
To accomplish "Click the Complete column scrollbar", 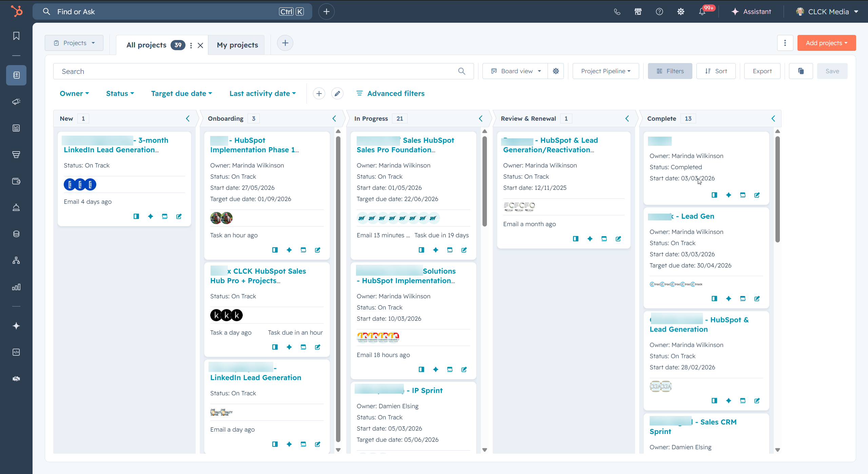I will click(x=777, y=189).
